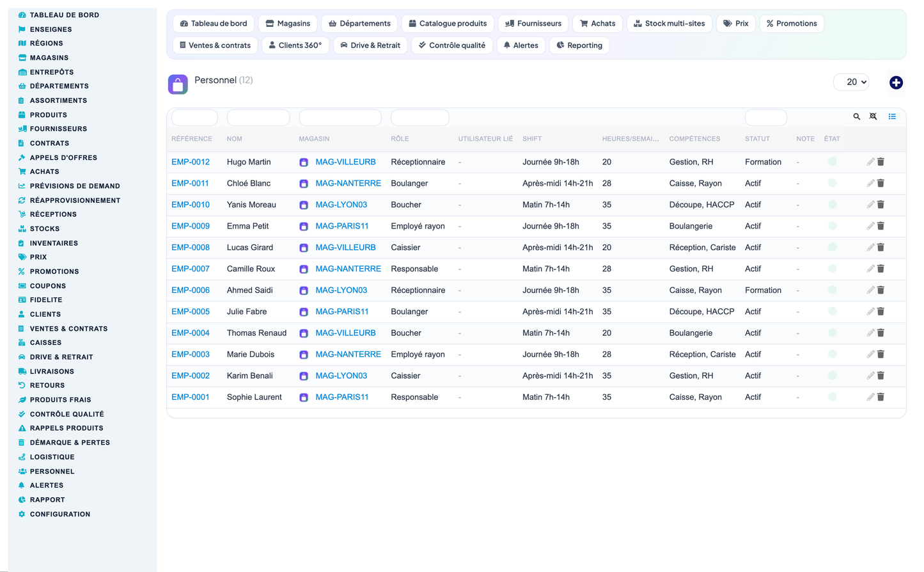Toggle the État indicator for Emma Petit
The height and width of the screenshot is (572, 924).
(x=833, y=226)
